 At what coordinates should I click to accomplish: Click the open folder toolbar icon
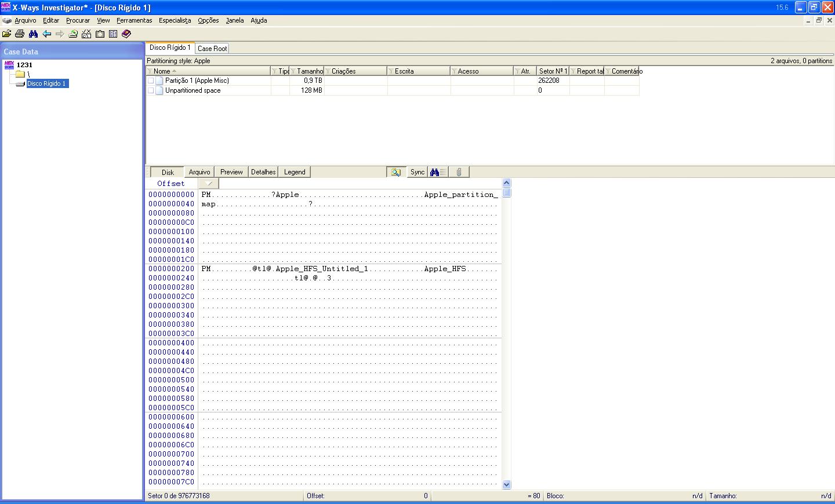coord(7,34)
